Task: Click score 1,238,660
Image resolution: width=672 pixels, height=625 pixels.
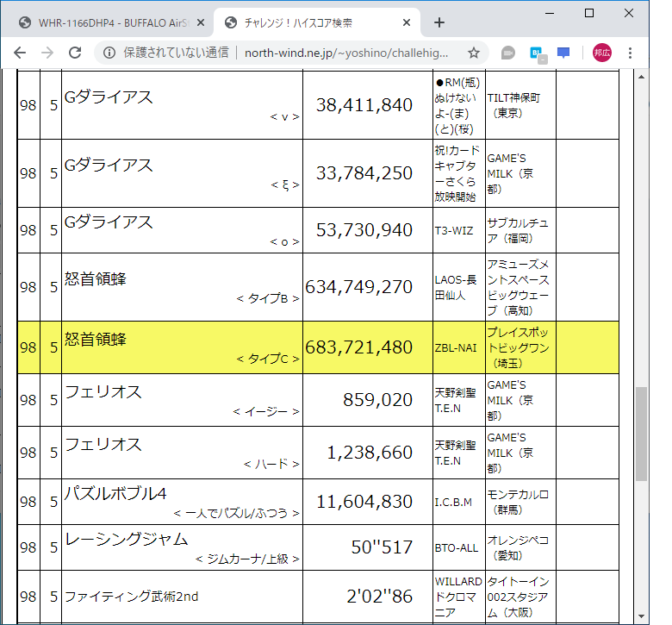Action: tap(370, 453)
